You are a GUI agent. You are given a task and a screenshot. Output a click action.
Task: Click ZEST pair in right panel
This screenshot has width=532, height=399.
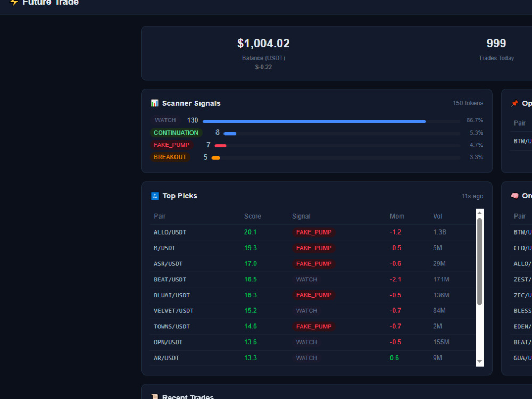pyautogui.click(x=522, y=280)
